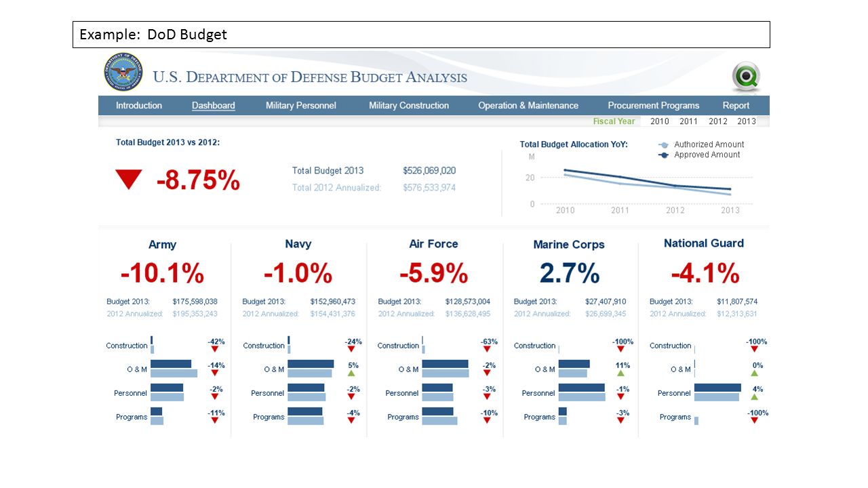Switch to the Dashboard tab

214,106
